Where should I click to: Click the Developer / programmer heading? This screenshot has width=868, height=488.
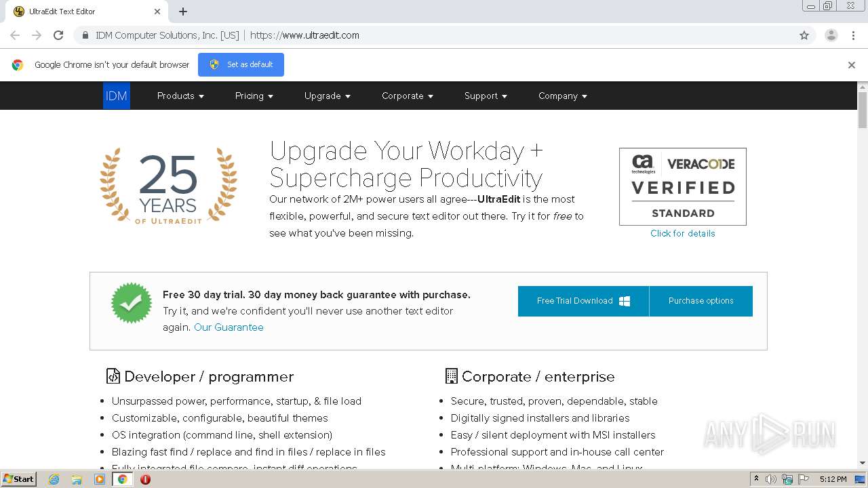click(x=209, y=376)
